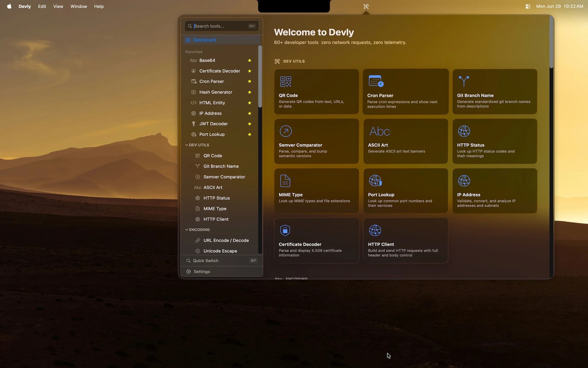Open the Git Branch Name card icon

(464, 81)
